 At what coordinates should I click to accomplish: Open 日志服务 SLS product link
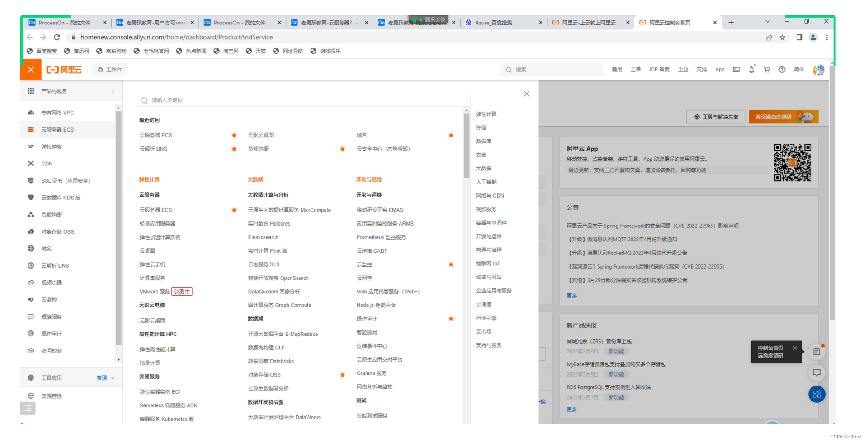pos(264,264)
